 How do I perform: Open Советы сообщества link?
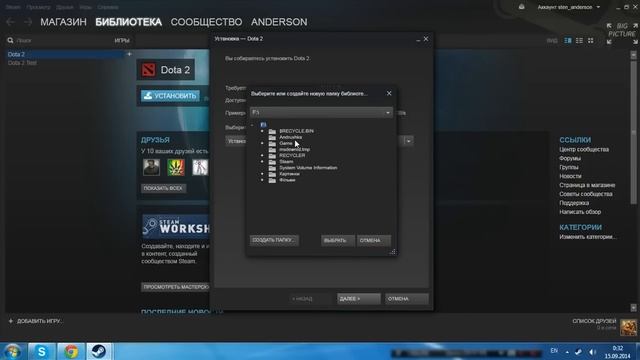pyautogui.click(x=586, y=194)
